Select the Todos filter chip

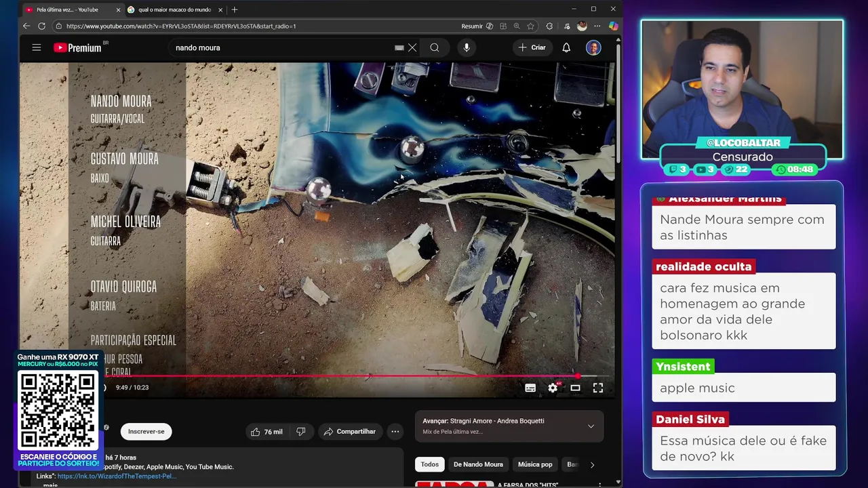(429, 464)
